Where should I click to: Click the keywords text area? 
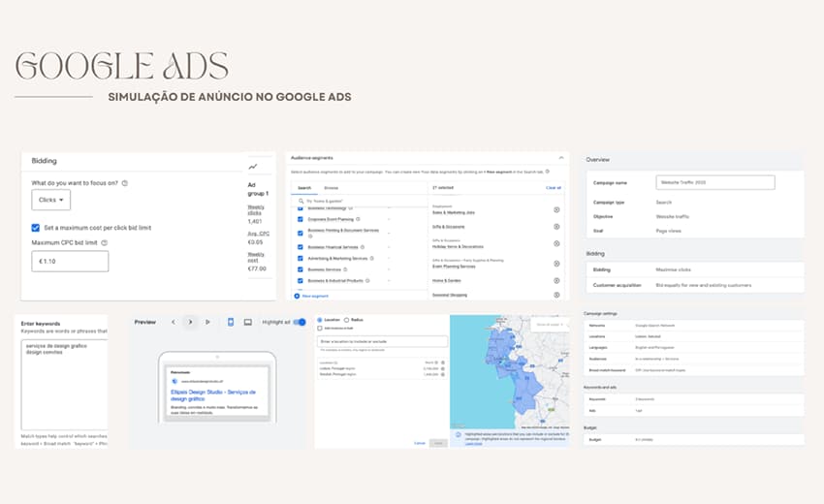click(x=64, y=385)
